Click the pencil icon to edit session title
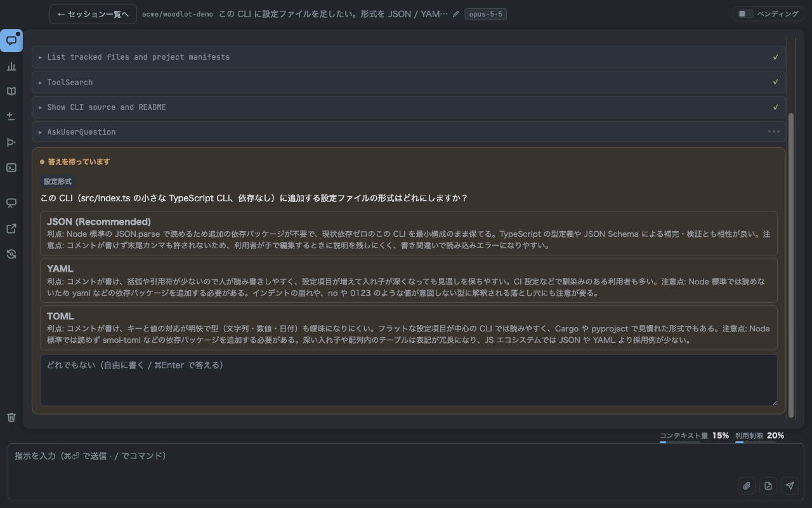Viewport: 812px width, 508px height. 456,14
